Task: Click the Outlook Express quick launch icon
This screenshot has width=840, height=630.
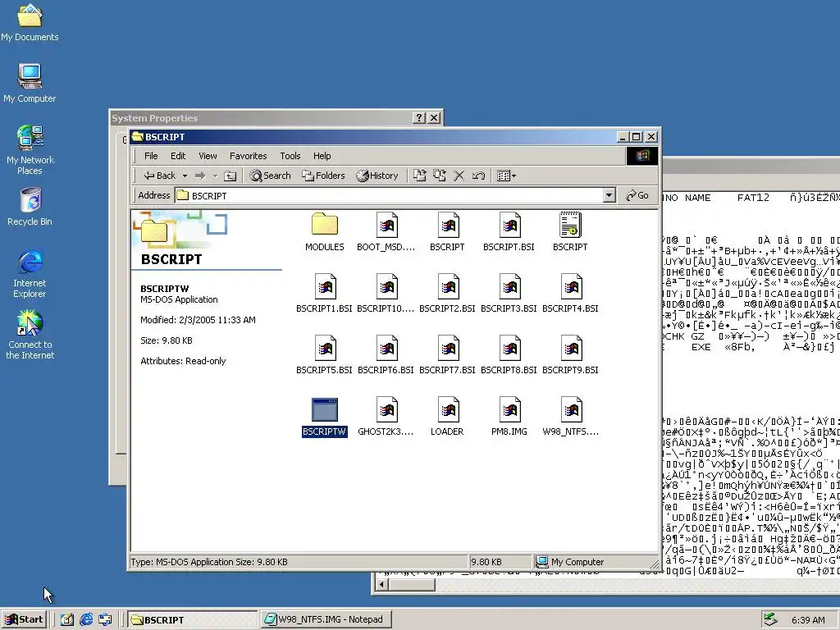Action: pos(106,620)
